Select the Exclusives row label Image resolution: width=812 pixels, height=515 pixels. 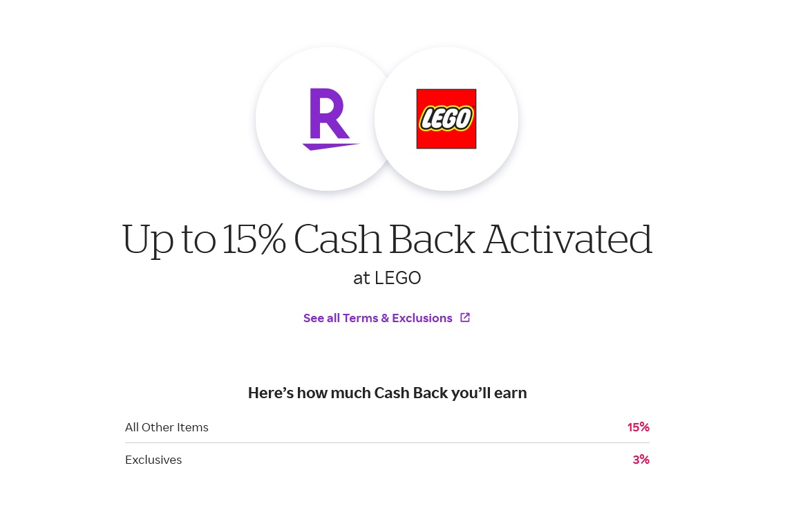point(153,460)
